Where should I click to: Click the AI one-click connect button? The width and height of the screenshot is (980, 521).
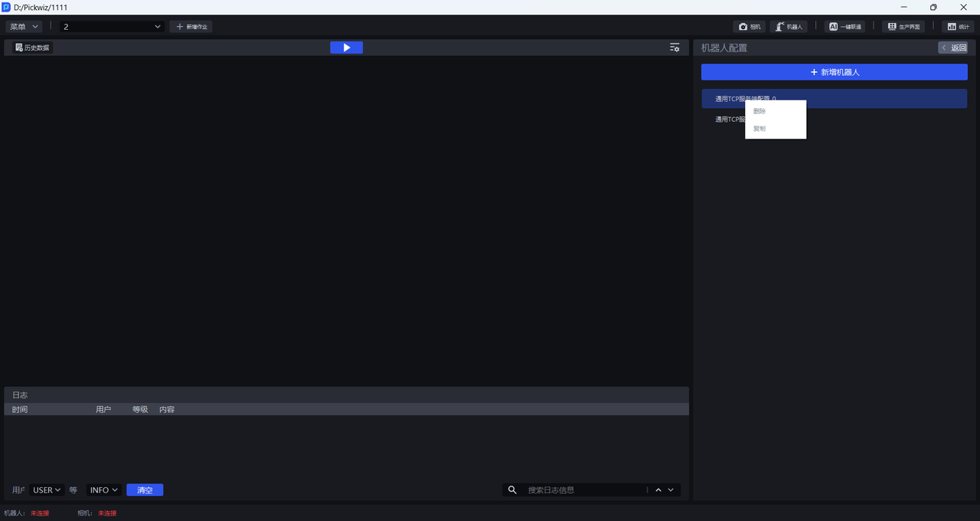[x=844, y=27]
